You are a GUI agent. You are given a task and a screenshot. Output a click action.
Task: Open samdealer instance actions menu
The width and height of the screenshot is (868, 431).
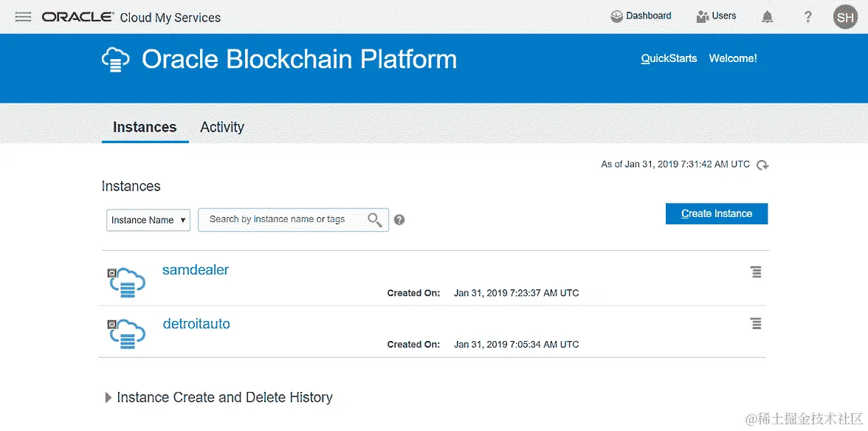(x=756, y=272)
